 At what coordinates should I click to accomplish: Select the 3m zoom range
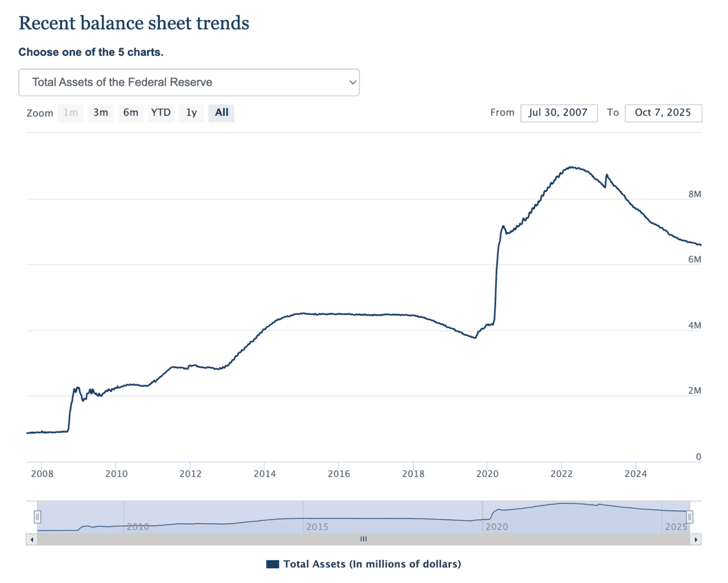click(x=100, y=113)
